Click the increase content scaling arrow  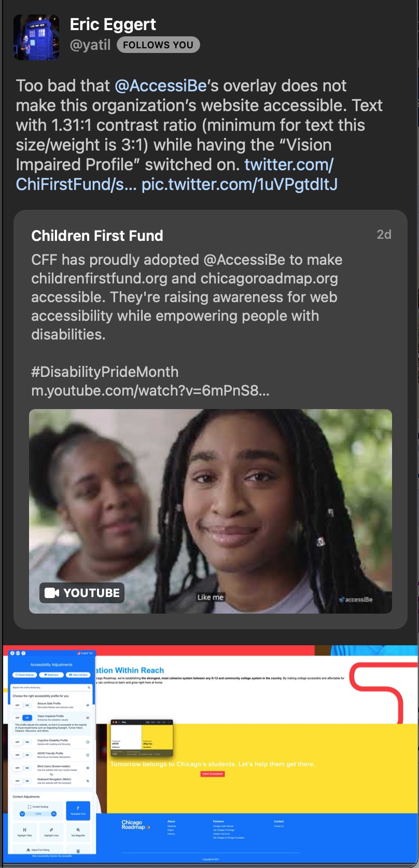54,813
